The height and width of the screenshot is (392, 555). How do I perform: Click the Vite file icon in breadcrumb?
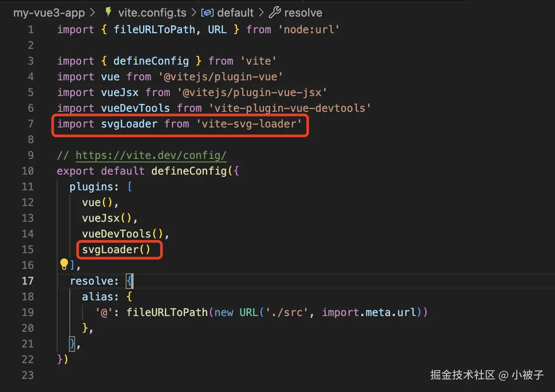click(108, 13)
